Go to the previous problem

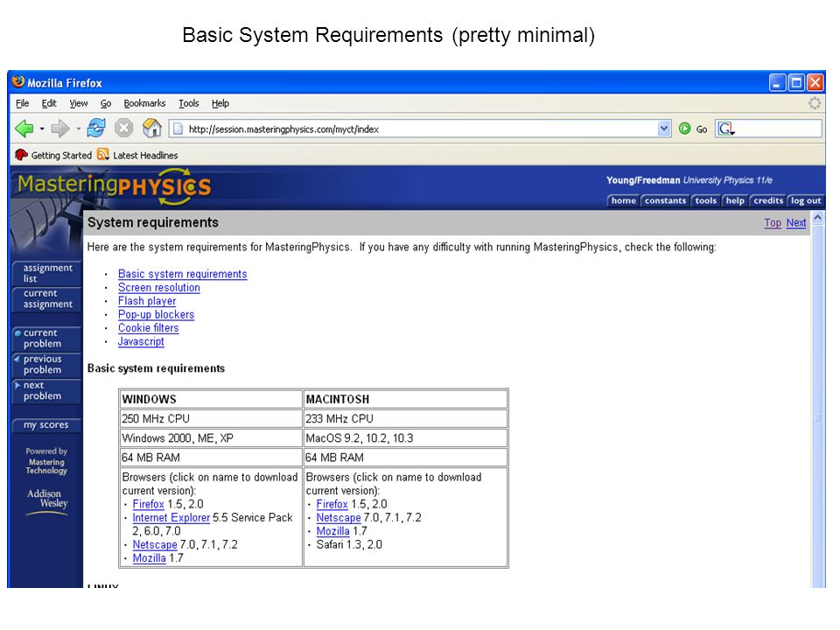46,365
